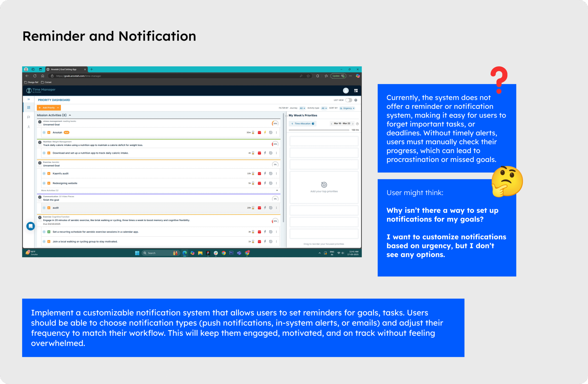Click the target icon on Kaamfu audit row

271,174
